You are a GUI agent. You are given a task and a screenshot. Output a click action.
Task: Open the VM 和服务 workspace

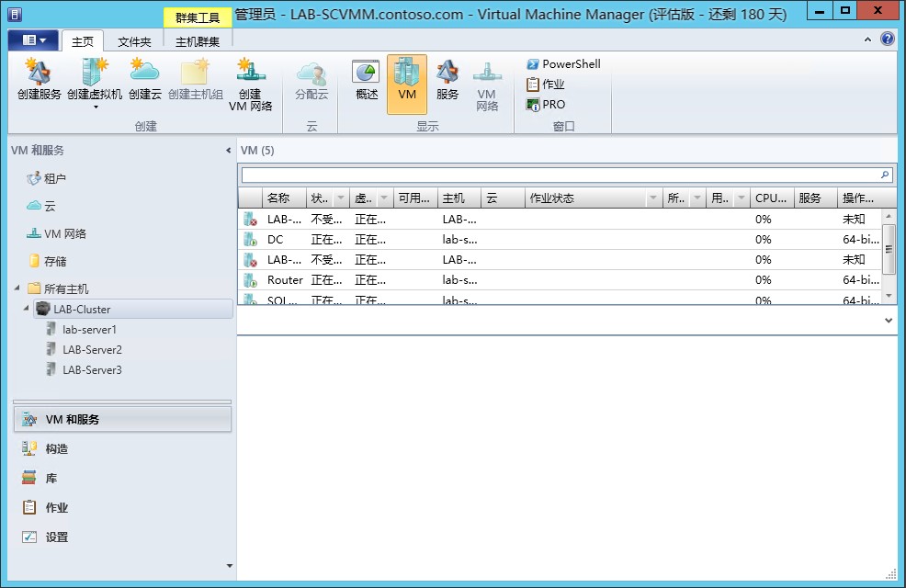[122, 419]
